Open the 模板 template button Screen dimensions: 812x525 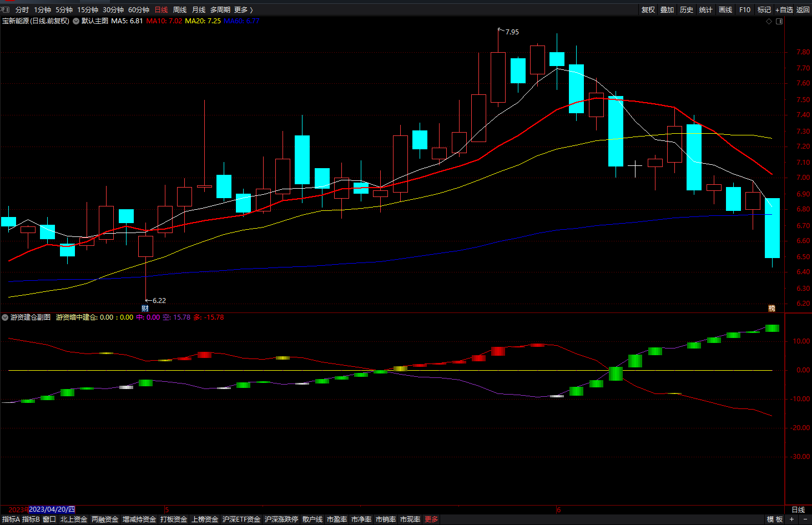point(775,519)
